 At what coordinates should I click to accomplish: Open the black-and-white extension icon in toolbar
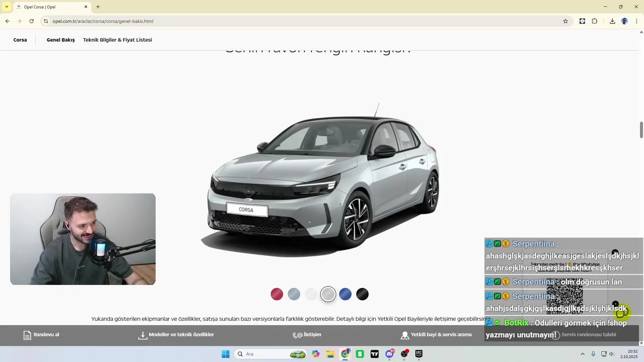(x=582, y=21)
